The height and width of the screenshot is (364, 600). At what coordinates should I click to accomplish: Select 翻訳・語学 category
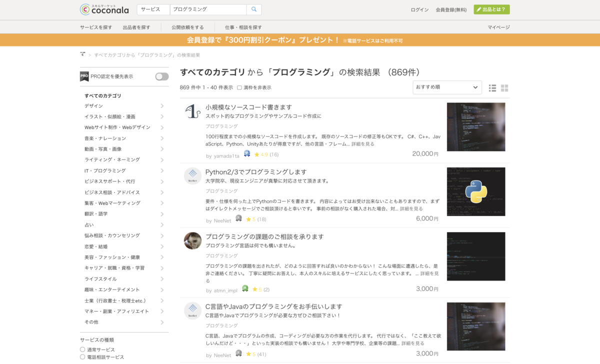click(96, 214)
